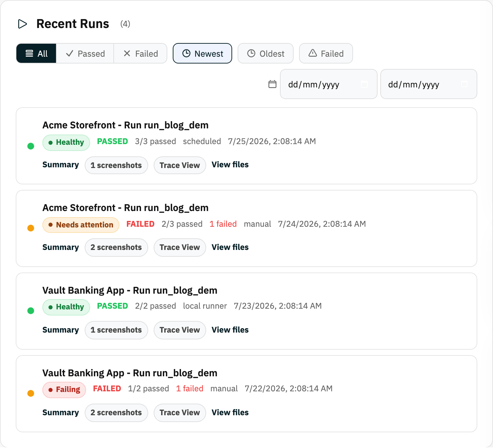Open the 7/22/2026 Vault Banking App run title
Viewport: 493px width, 448px height.
[x=130, y=373]
